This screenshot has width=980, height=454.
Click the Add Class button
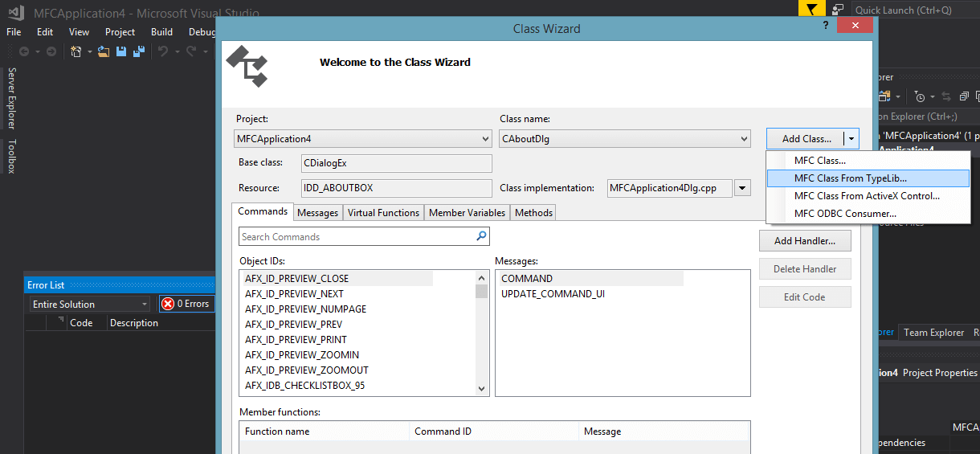[806, 139]
